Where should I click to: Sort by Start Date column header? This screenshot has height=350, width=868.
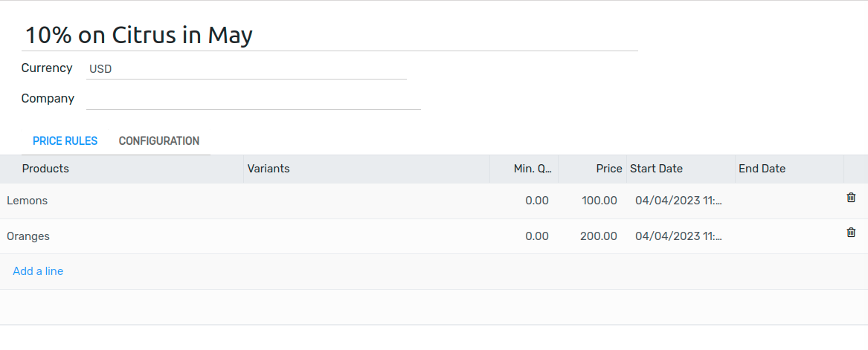click(681, 169)
